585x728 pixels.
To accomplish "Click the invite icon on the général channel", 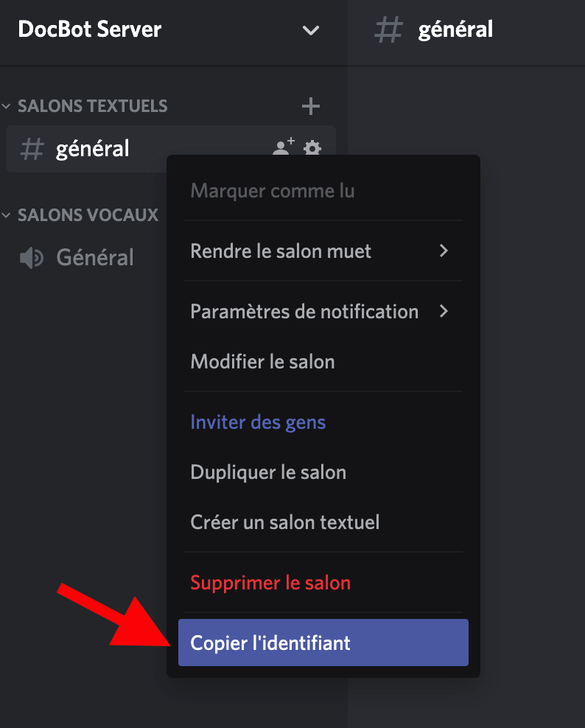I will [x=283, y=147].
